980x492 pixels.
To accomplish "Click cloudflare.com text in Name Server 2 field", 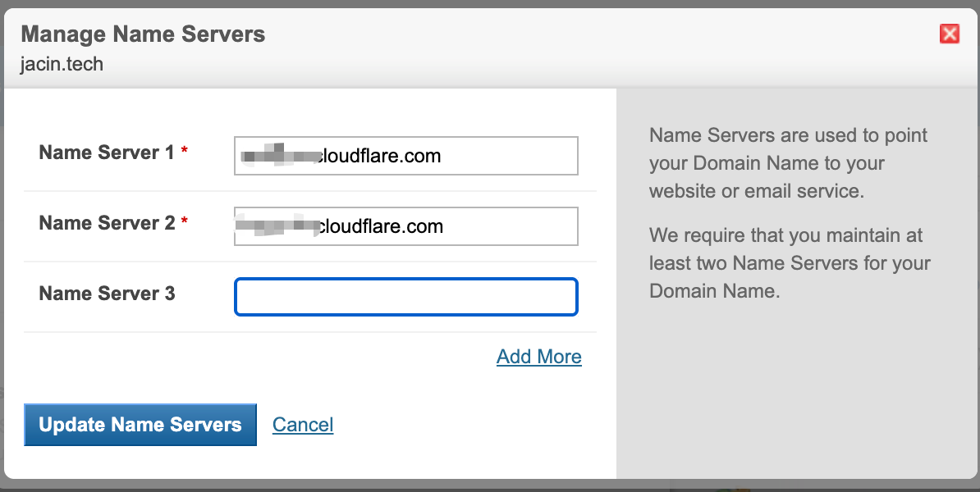I will tap(381, 226).
